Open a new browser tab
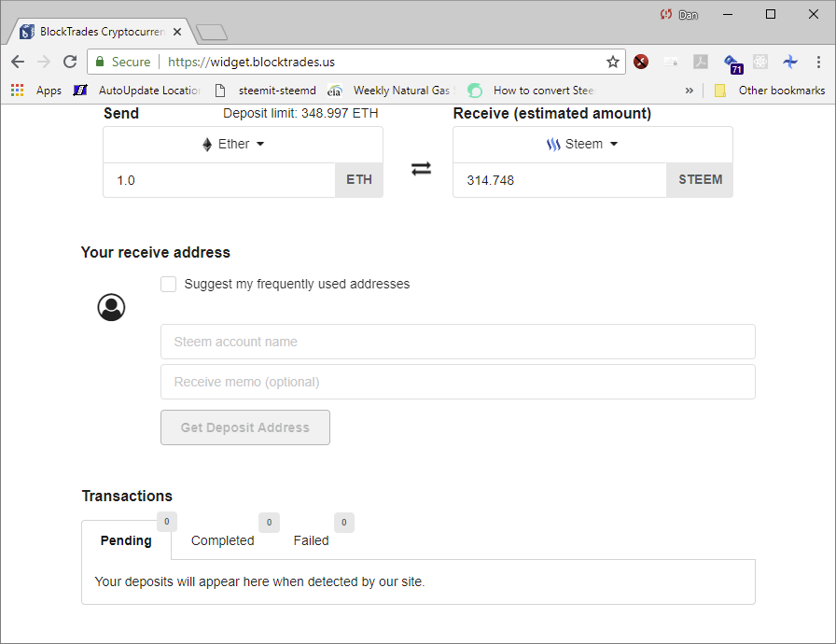836x644 pixels. (212, 33)
